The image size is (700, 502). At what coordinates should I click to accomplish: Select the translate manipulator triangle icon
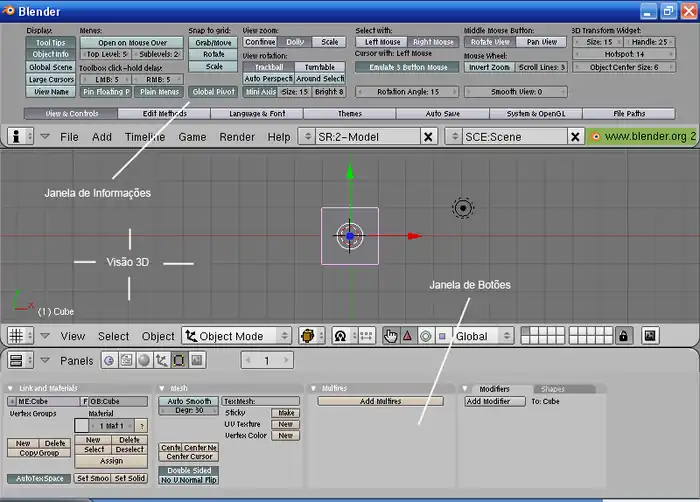coord(407,336)
